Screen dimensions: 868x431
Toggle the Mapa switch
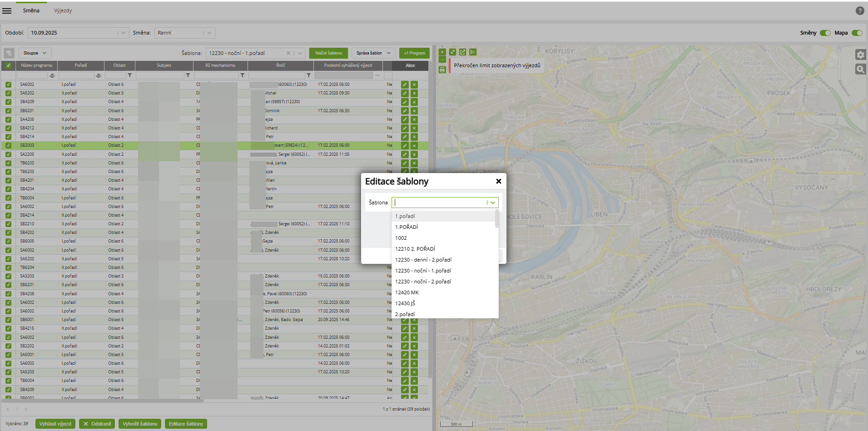[857, 33]
